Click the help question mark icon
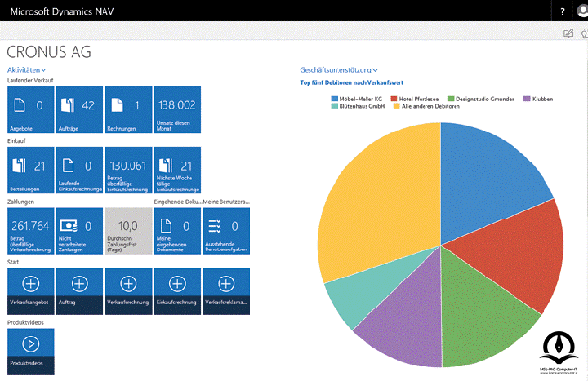This screenshot has height=381, width=588. [562, 11]
